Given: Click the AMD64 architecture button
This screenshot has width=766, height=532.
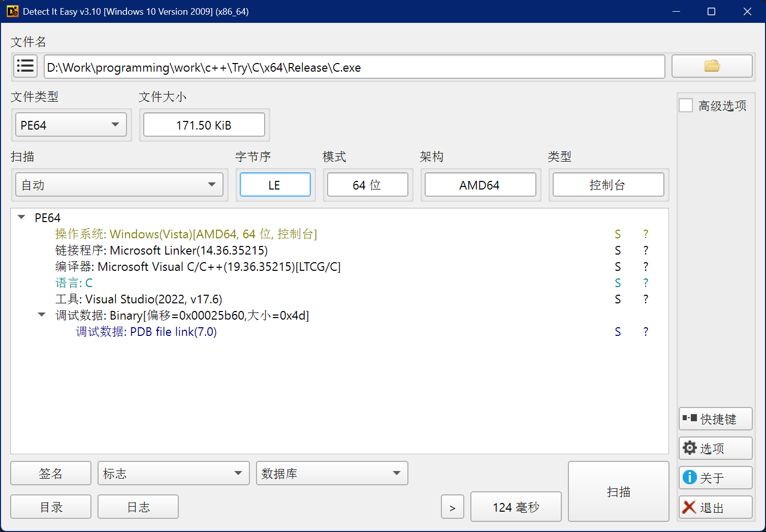Looking at the screenshot, I should pyautogui.click(x=481, y=184).
